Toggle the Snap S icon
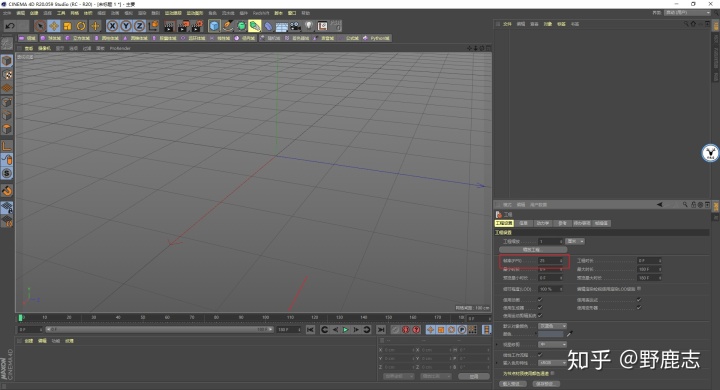Screen dimensions: 720x390 (x=7, y=173)
